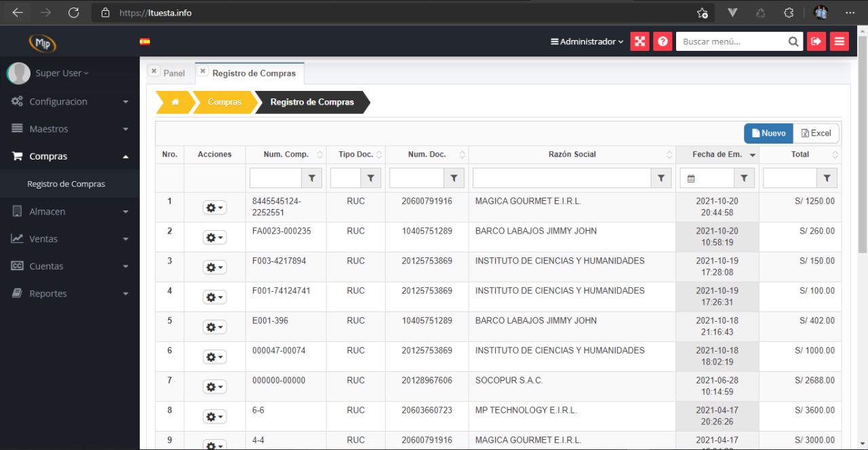Click the Num. Comp. filter input
This screenshot has width=868, height=450.
pyautogui.click(x=276, y=178)
